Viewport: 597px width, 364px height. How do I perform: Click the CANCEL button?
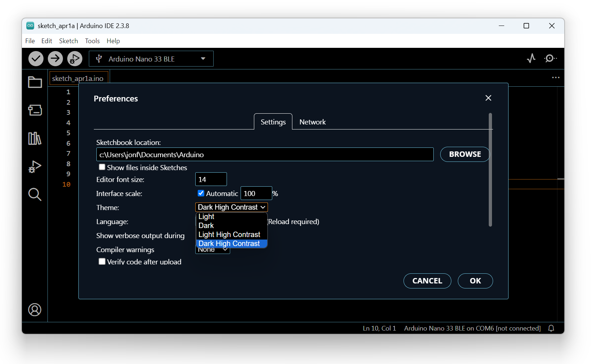(x=427, y=281)
